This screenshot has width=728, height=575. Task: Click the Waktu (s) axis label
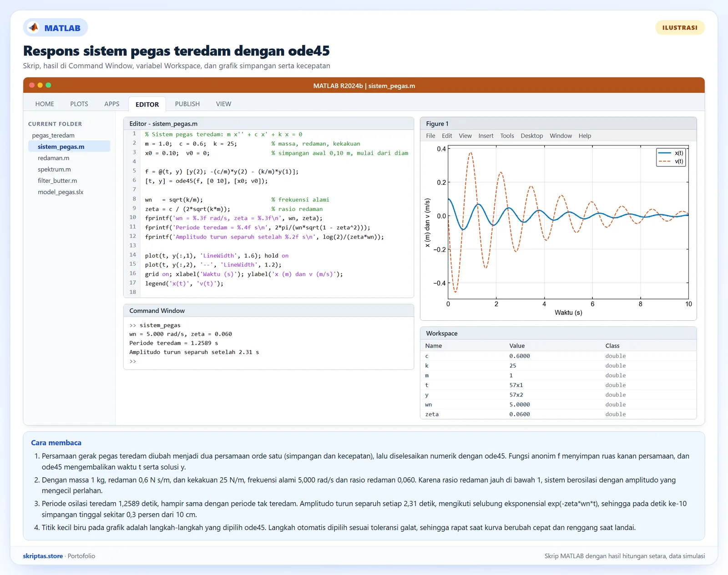[568, 313]
